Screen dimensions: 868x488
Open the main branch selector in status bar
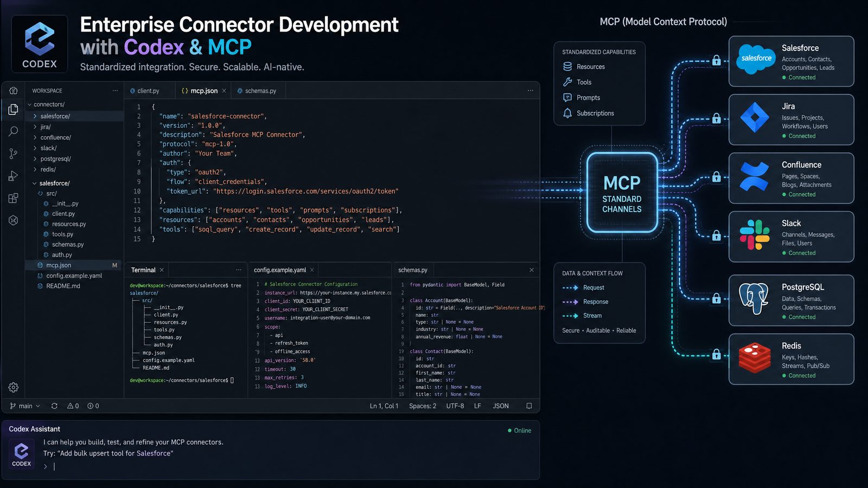coord(25,406)
